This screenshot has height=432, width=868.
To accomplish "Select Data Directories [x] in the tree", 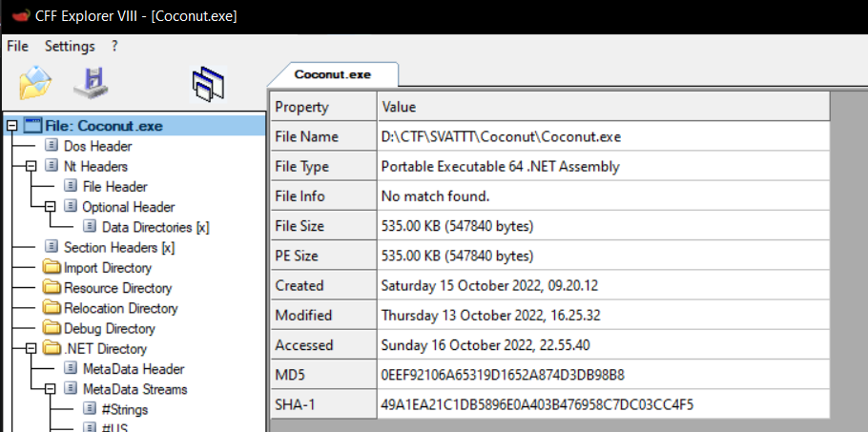I will tap(156, 227).
